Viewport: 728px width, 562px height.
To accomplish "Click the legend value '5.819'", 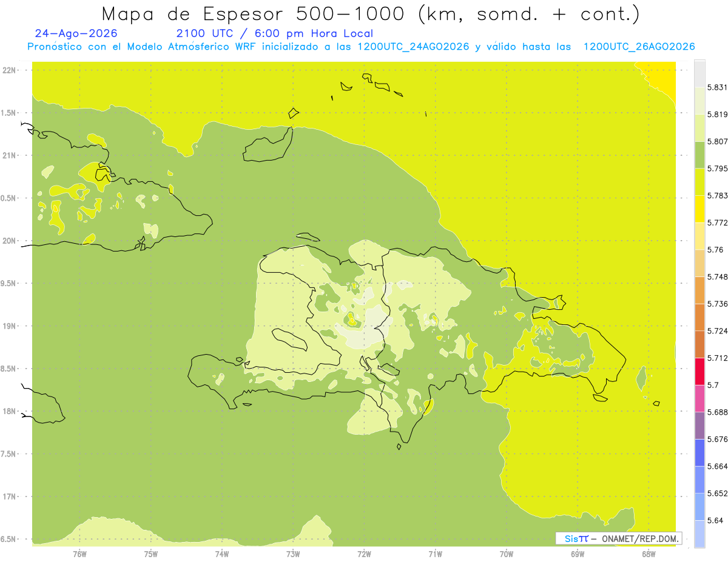I will pos(717,114).
